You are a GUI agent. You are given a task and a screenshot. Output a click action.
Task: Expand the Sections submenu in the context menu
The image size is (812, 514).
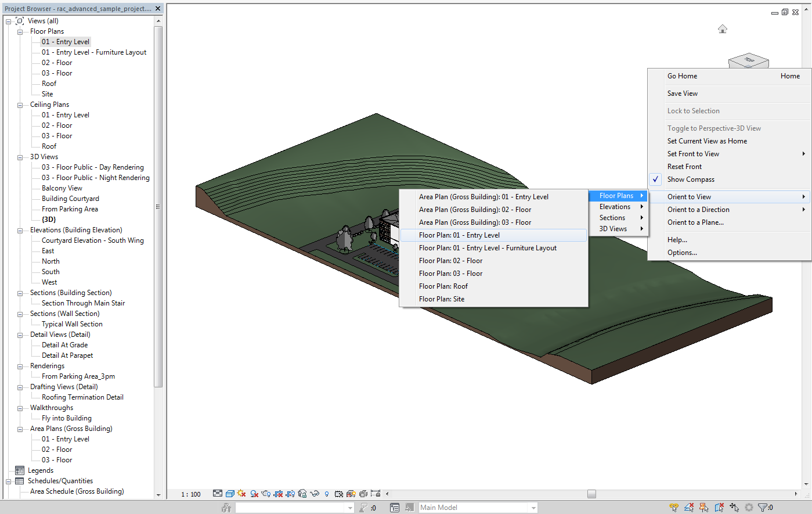(x=612, y=217)
